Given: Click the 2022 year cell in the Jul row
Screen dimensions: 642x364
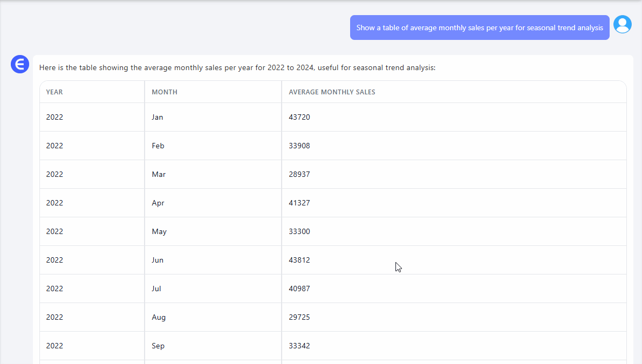Looking at the screenshot, I should [54, 289].
